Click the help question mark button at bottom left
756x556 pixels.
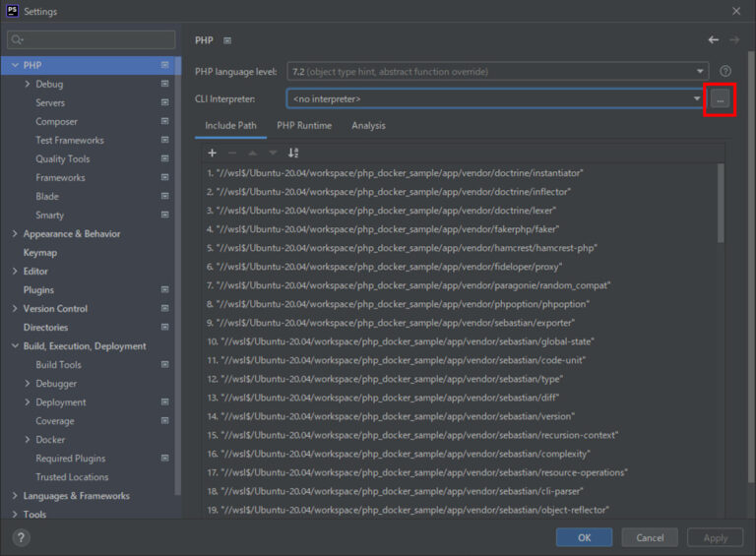coord(22,537)
